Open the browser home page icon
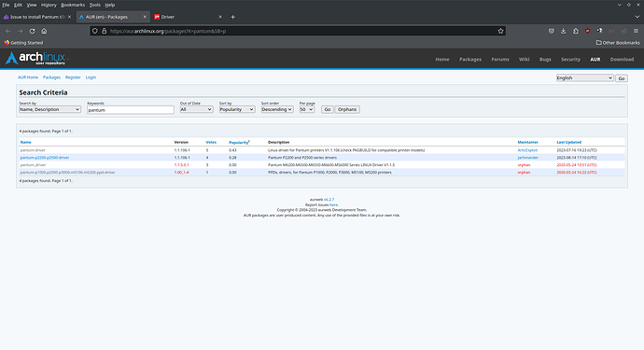Viewport: 644px width, 350px height. coord(44,31)
